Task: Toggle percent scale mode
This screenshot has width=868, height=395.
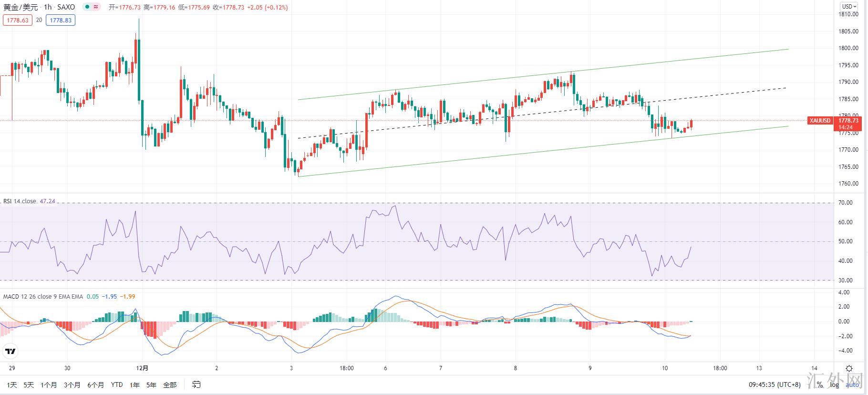Action: click(819, 385)
